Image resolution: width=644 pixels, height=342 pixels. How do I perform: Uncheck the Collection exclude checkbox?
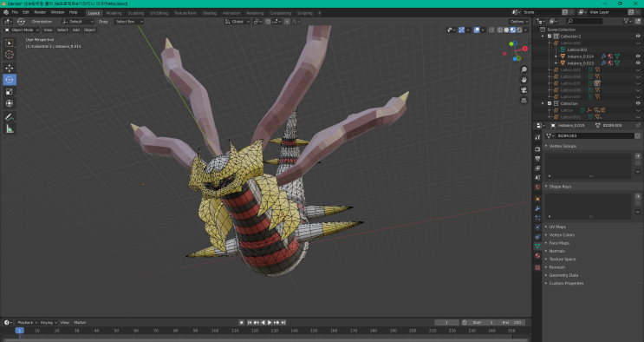[x=550, y=103]
